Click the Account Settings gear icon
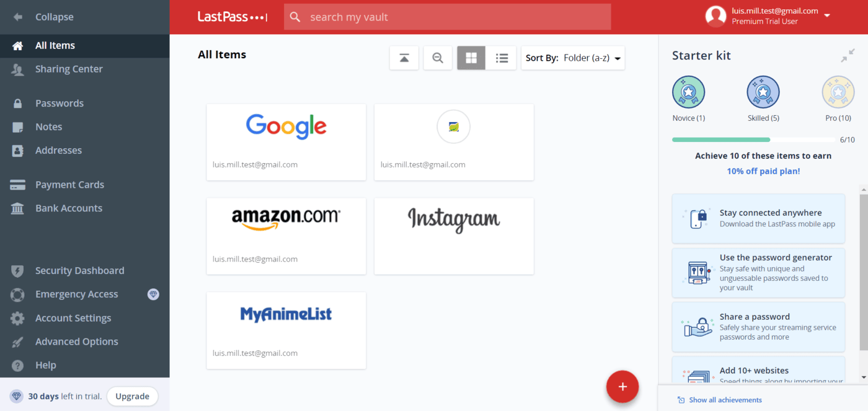Viewport: 868px width, 411px height. coord(17,318)
